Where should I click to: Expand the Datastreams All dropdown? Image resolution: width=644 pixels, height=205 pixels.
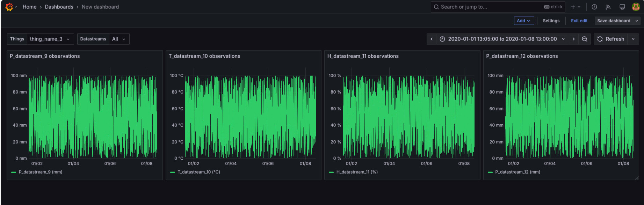tap(119, 39)
